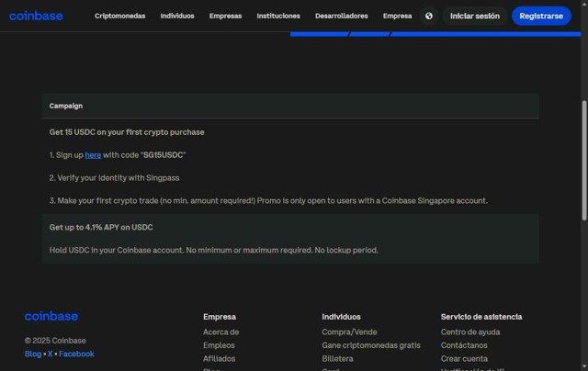Click the Coinbase logo in header

coord(36,17)
